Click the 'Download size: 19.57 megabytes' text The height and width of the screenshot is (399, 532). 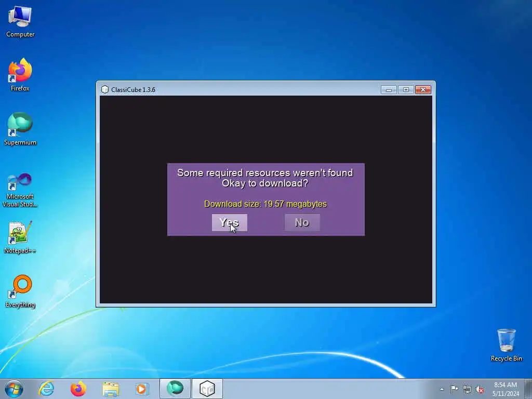pos(265,204)
